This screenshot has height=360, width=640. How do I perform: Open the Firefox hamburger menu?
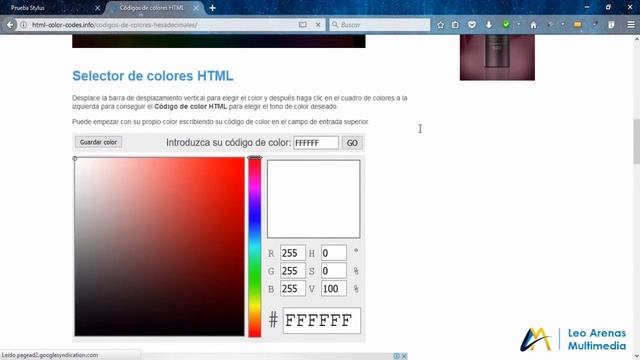pos(631,25)
